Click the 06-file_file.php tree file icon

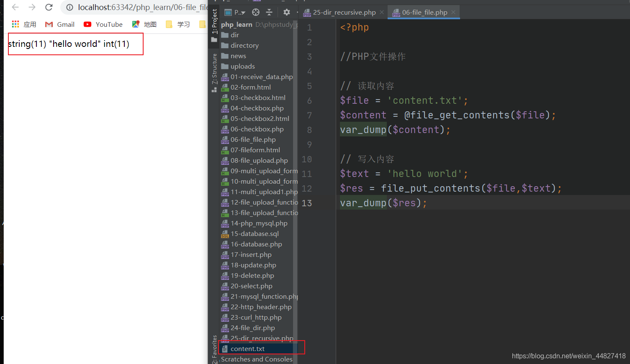click(225, 140)
